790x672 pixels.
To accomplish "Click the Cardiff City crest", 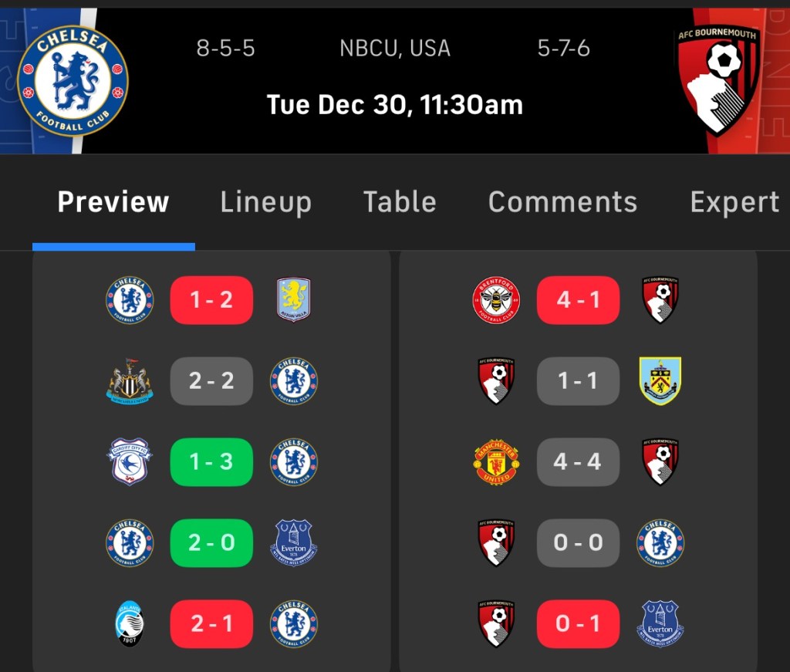I will 130,461.
